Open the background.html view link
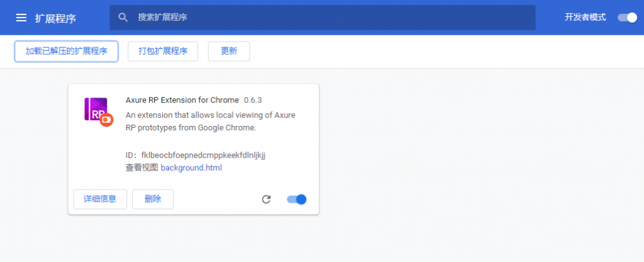 (191, 168)
